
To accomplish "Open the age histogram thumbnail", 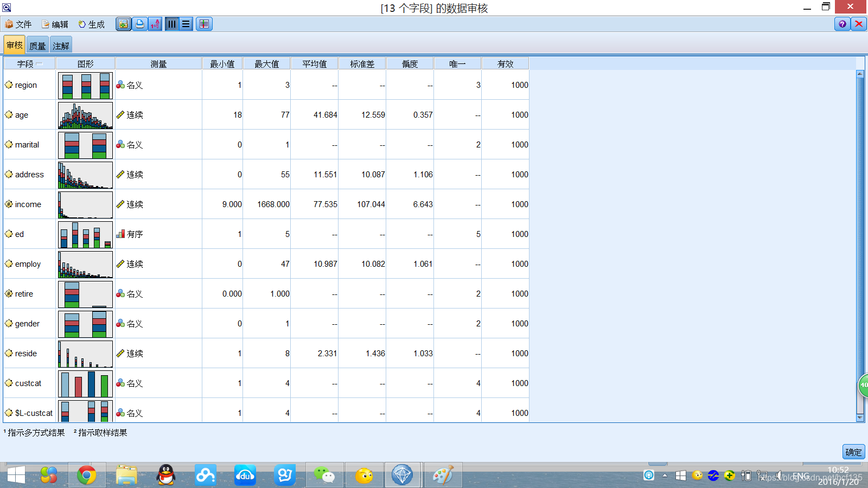I will point(86,115).
